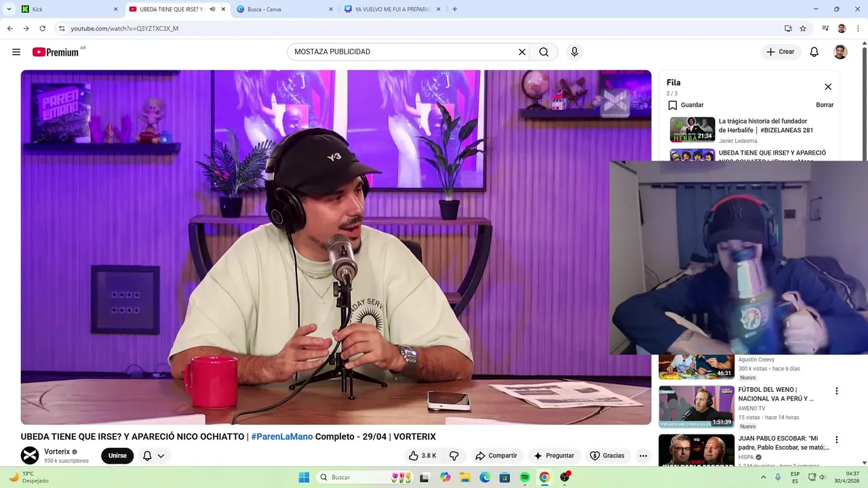The image size is (868, 488).
Task: Go to the YouTube Premium home logo
Action: (56, 52)
